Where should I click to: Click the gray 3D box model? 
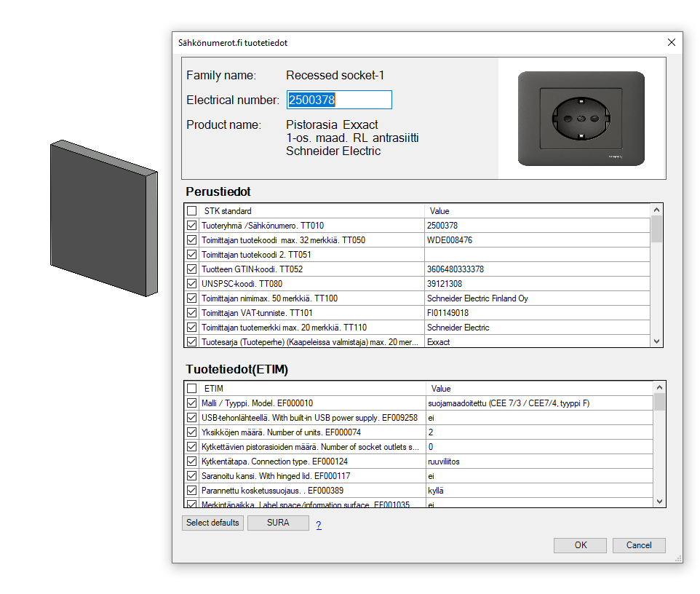coord(103,218)
